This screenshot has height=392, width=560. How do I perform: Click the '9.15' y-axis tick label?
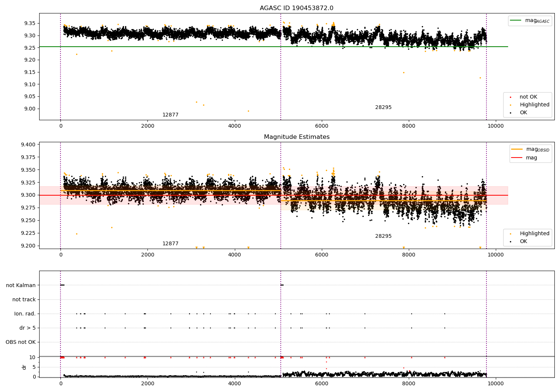30,72
